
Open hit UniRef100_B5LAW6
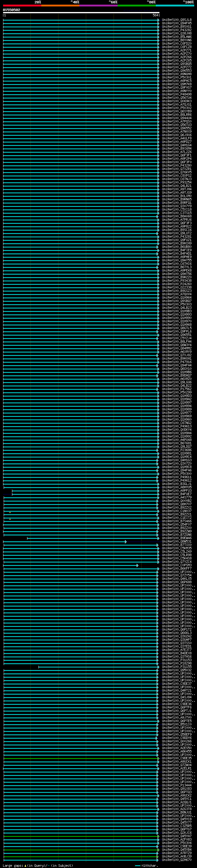point(177,37)
